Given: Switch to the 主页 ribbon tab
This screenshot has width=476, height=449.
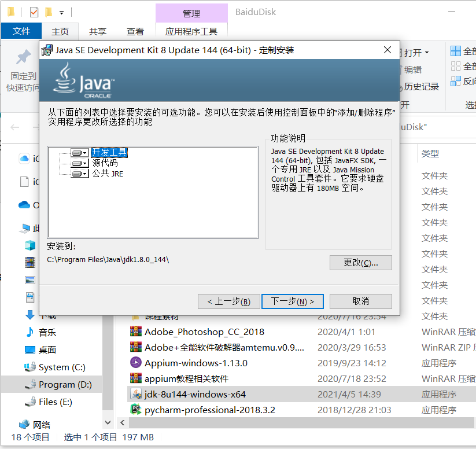Looking at the screenshot, I should pos(60,31).
